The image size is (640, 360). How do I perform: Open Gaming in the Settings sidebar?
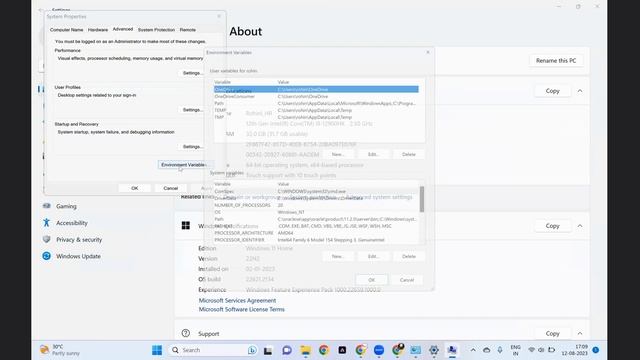(66, 206)
